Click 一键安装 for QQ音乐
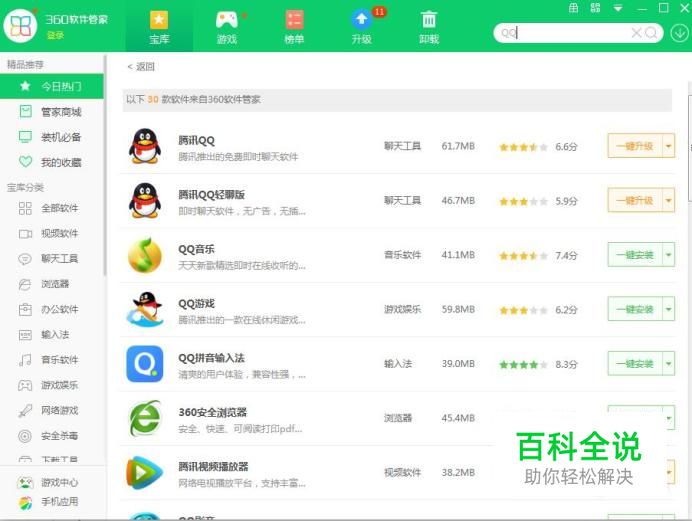 pyautogui.click(x=635, y=255)
